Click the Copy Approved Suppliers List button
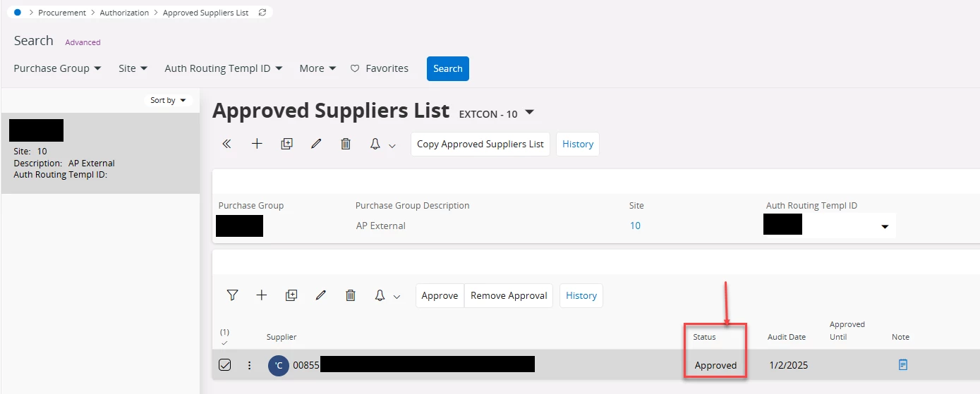980x394 pixels. 480,144
